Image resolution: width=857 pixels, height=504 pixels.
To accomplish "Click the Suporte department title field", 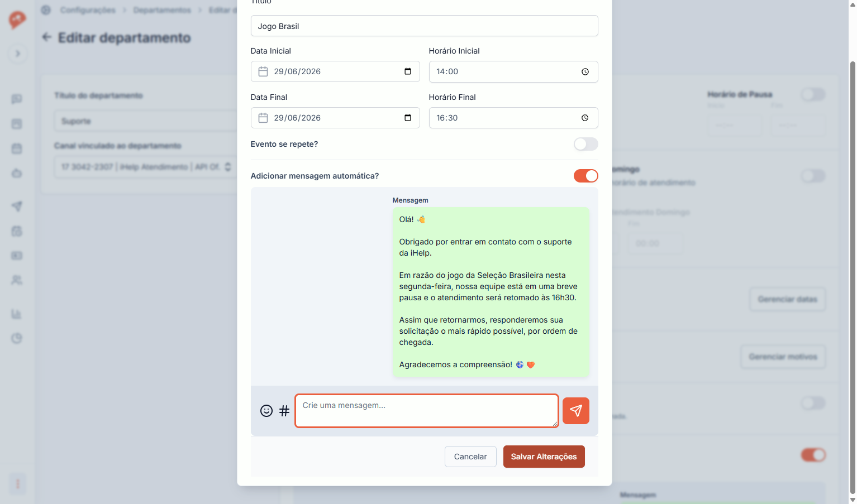I will click(145, 121).
